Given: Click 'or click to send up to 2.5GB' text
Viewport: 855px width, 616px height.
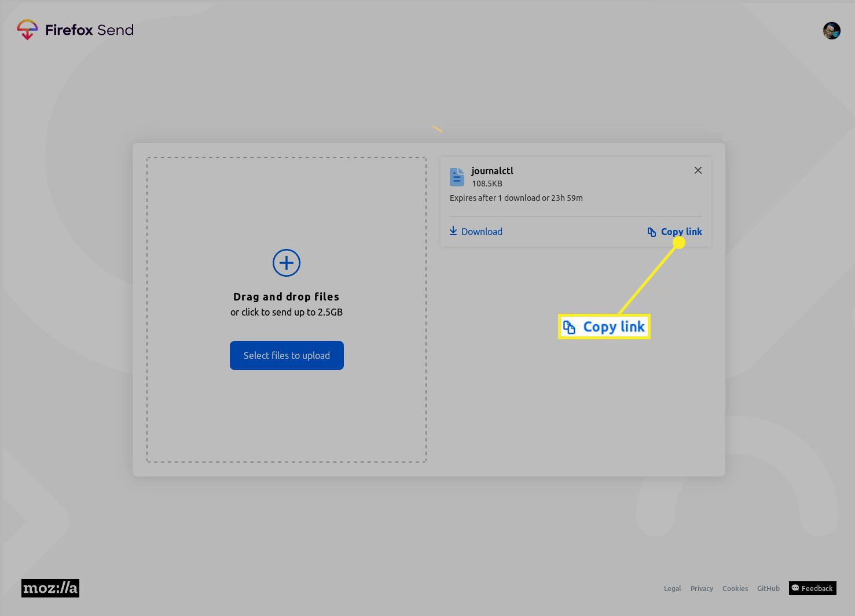Looking at the screenshot, I should point(287,312).
